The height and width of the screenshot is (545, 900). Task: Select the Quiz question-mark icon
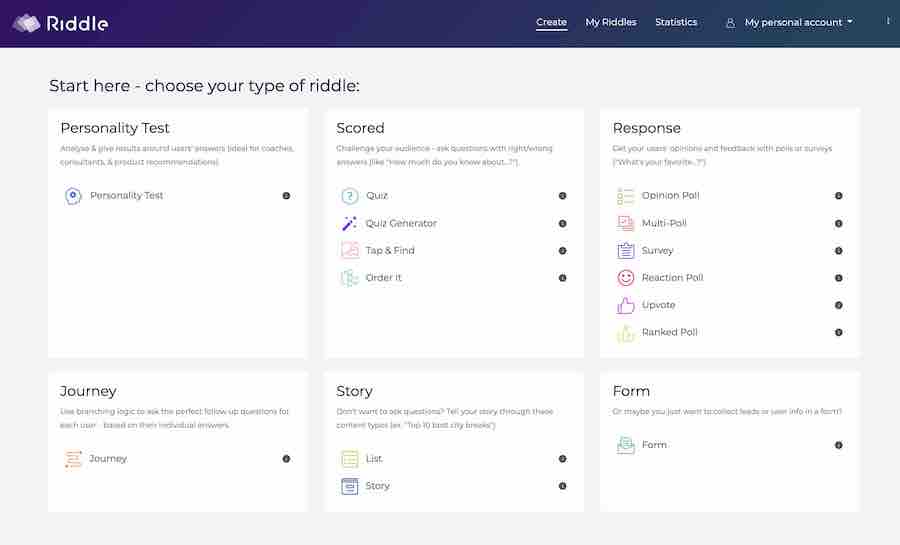pos(350,196)
